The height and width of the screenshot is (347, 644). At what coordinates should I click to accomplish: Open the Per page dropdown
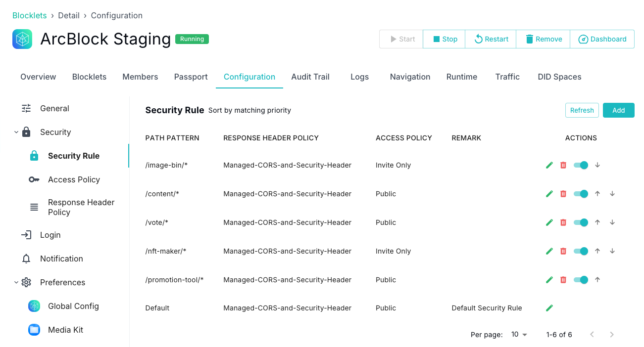point(519,335)
